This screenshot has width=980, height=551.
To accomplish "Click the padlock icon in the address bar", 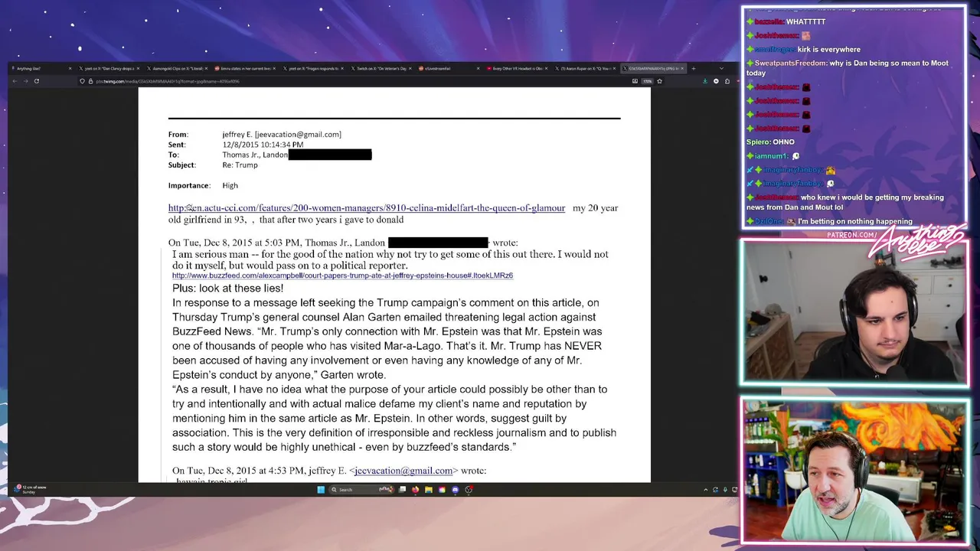I will pos(90,81).
